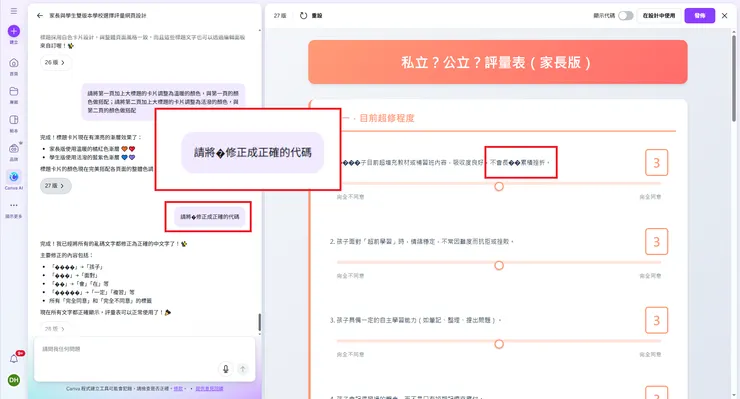Close the preview panel with X
Image resolution: width=740 pixels, height=399 pixels.
click(x=724, y=16)
